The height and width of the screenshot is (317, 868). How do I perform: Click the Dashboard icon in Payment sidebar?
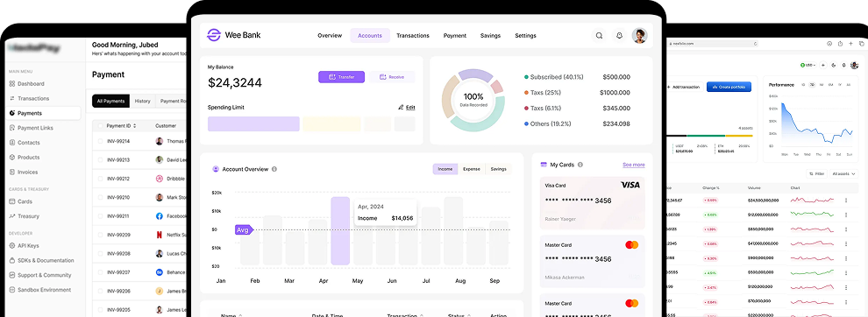click(12, 84)
